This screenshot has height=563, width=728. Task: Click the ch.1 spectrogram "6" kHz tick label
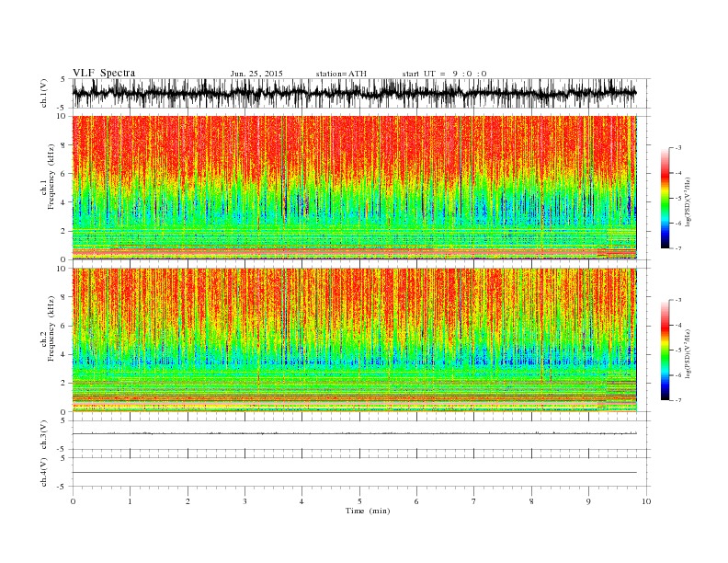pyautogui.click(x=64, y=174)
